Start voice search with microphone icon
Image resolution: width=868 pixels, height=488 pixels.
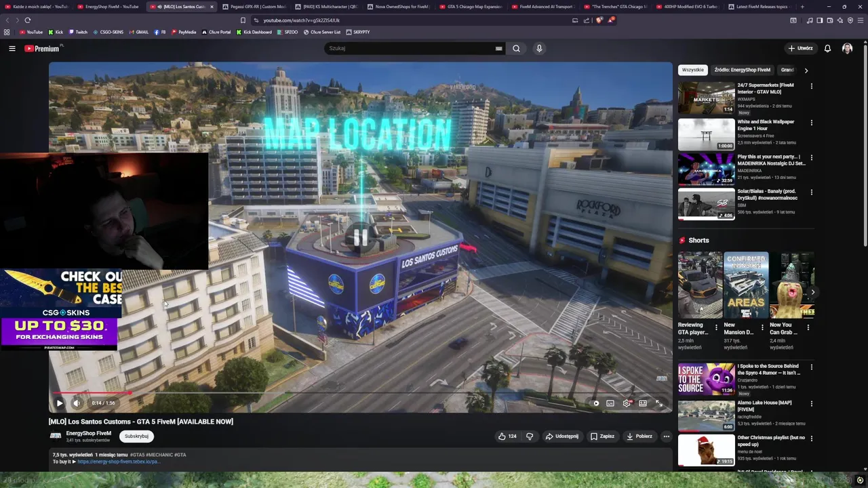click(x=539, y=49)
